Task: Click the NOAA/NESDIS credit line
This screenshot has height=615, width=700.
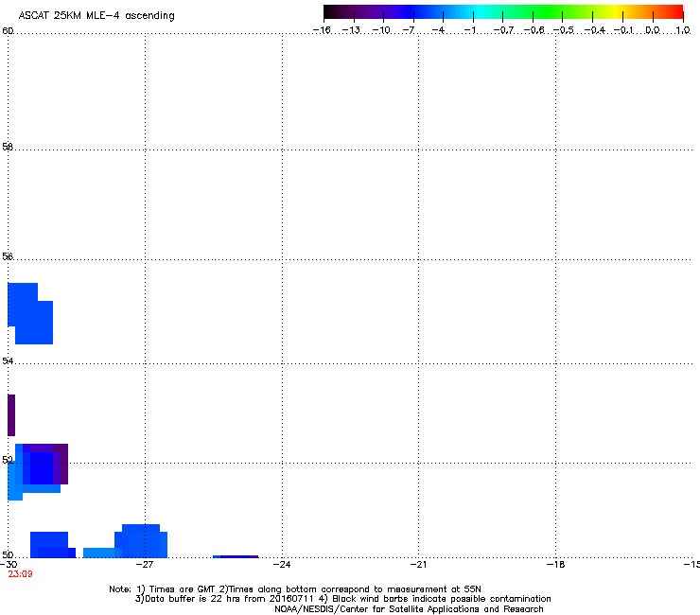Action: [x=409, y=609]
